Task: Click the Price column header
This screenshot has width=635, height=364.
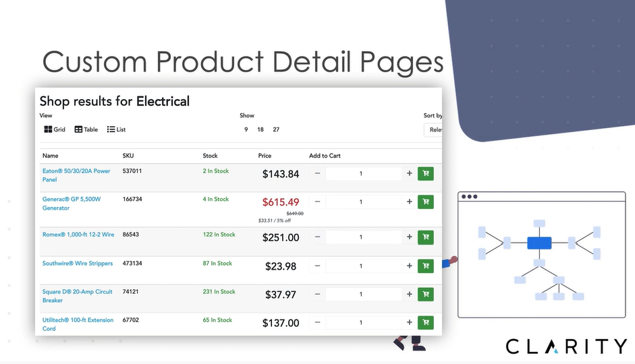Action: coord(265,156)
